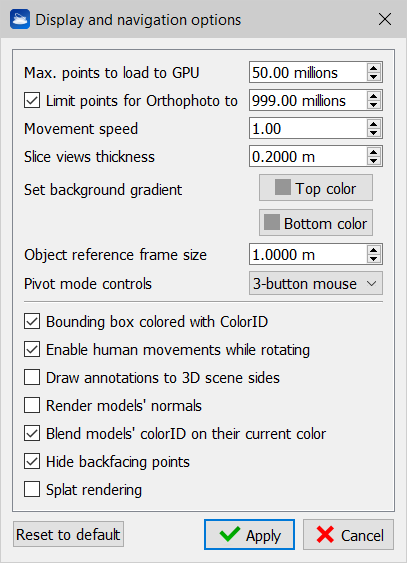This screenshot has height=563, width=407.
Task: Increase Slice views thickness value
Action: (x=374, y=152)
